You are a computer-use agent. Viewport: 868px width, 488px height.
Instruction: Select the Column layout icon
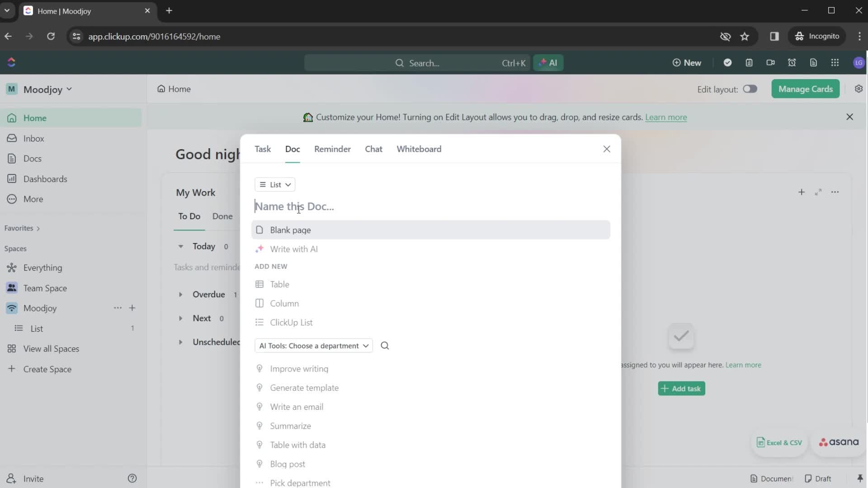coord(259,303)
